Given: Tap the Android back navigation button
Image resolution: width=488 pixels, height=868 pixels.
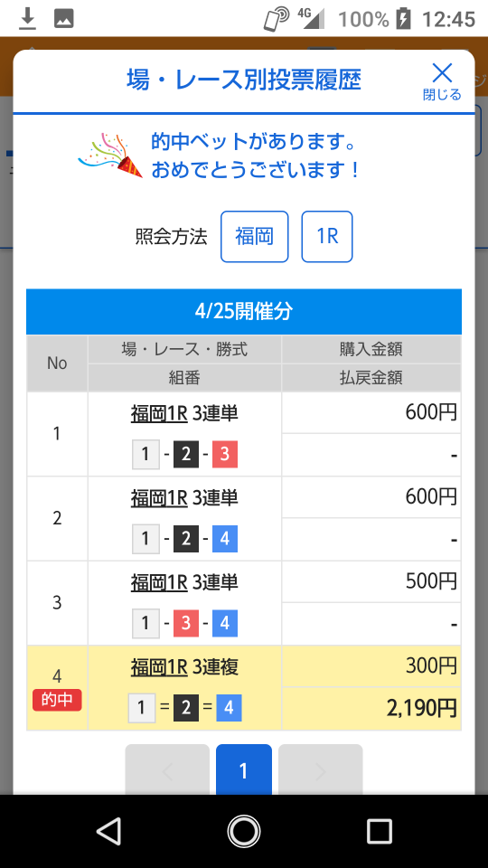Looking at the screenshot, I should pos(108,832).
